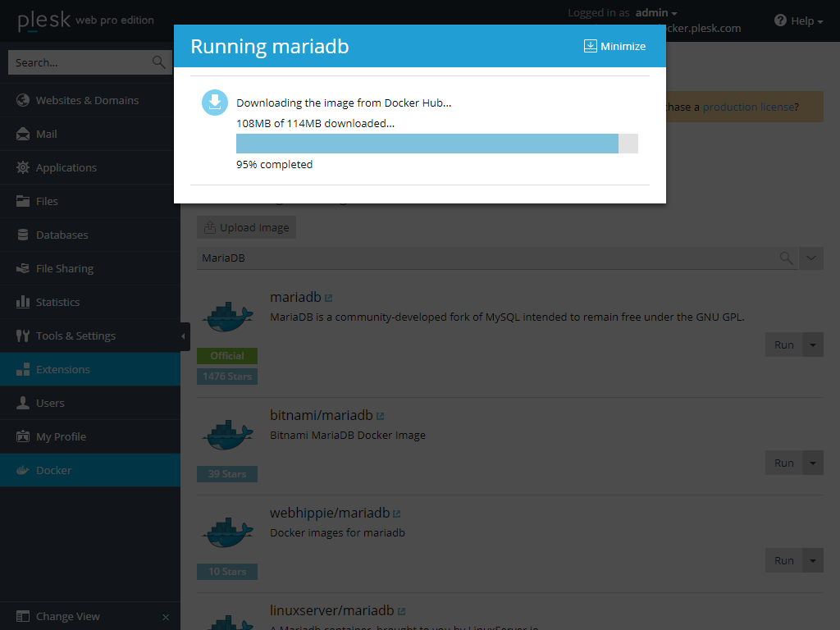Viewport: 840px width, 630px height.
Task: Click the Tools & Settings icon
Action: 22,336
